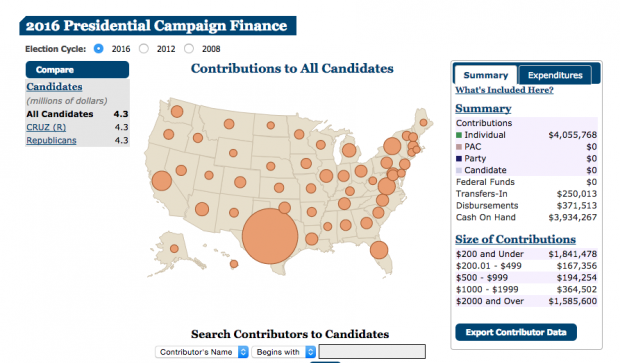Click the Export Contributor Data button
Screen dimensions: 620x363
click(x=516, y=332)
